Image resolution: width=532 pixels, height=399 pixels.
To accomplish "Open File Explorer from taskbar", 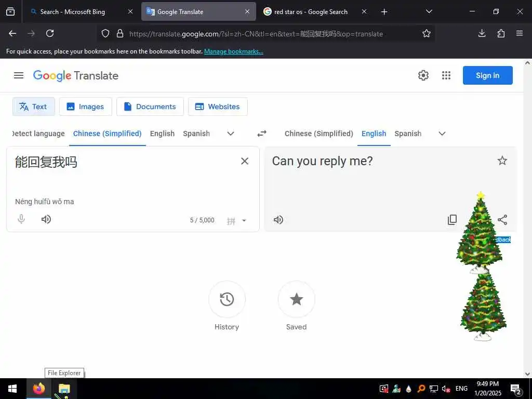I will pyautogui.click(x=64, y=389).
